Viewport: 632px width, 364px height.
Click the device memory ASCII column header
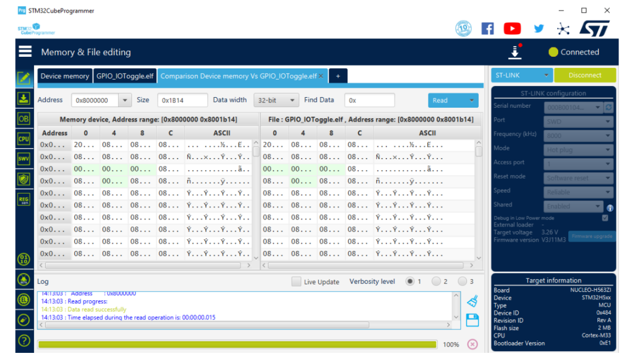point(222,133)
